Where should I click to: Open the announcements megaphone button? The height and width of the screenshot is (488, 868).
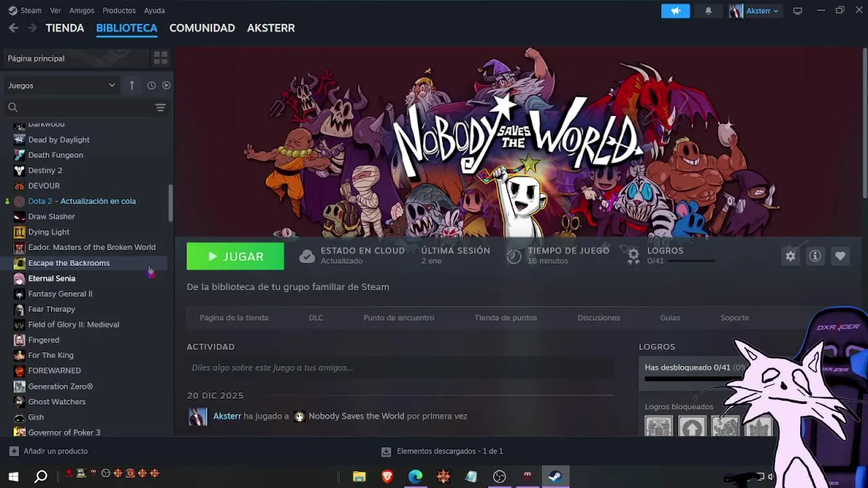[x=675, y=11]
